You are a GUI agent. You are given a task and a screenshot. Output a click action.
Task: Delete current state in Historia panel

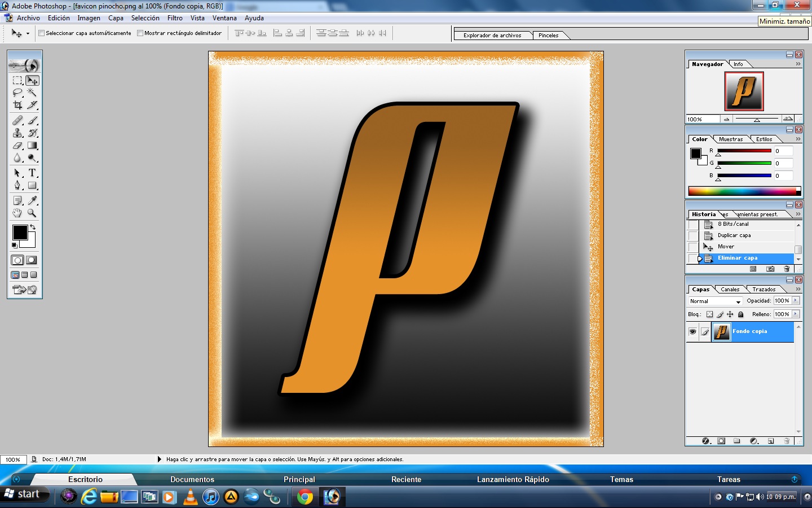787,269
